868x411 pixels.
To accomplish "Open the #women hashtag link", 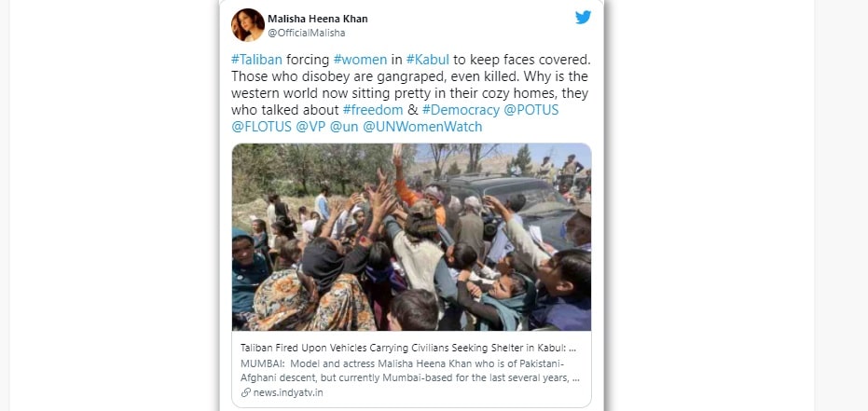I will (x=360, y=60).
